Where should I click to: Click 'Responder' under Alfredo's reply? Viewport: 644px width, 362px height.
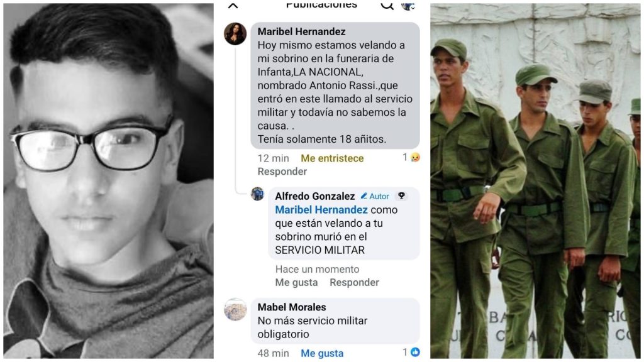[x=354, y=282]
